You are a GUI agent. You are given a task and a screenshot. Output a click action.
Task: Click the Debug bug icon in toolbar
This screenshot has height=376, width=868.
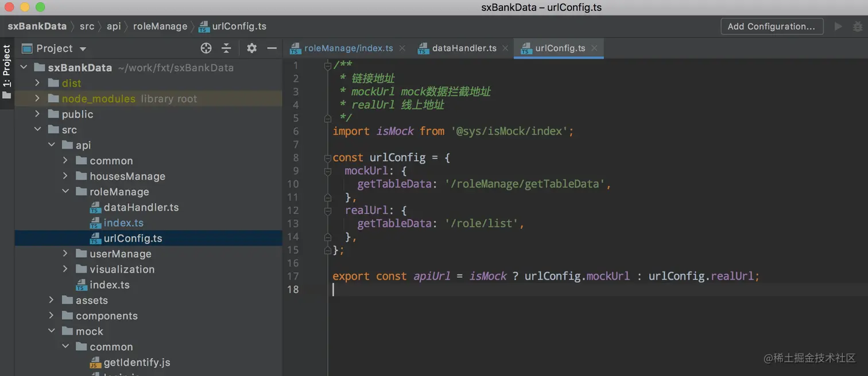tap(858, 26)
